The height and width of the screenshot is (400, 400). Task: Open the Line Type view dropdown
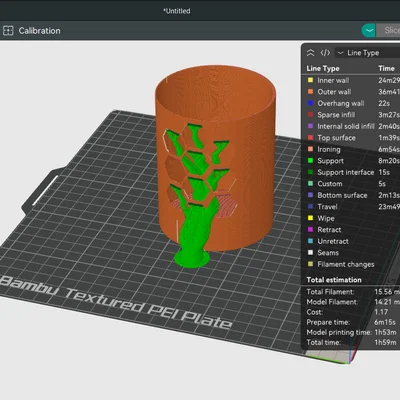click(367, 53)
